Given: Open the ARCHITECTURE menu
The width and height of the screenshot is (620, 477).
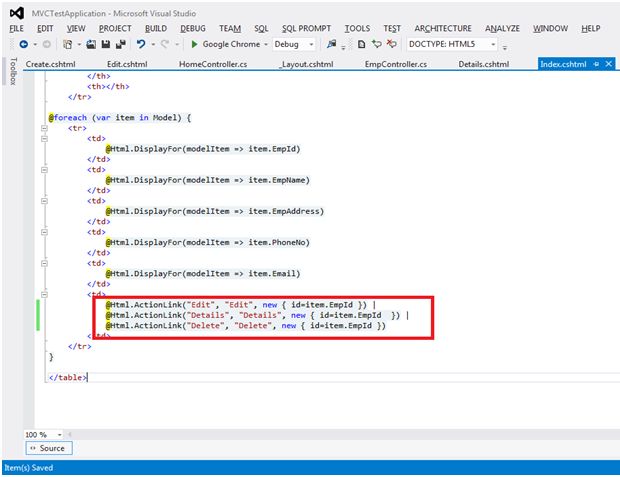Looking at the screenshot, I should 443,28.
